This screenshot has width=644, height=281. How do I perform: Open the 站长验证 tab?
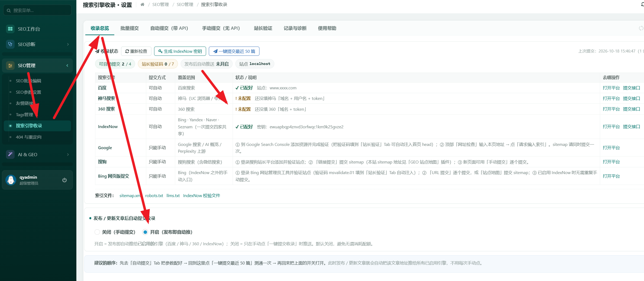(x=263, y=28)
